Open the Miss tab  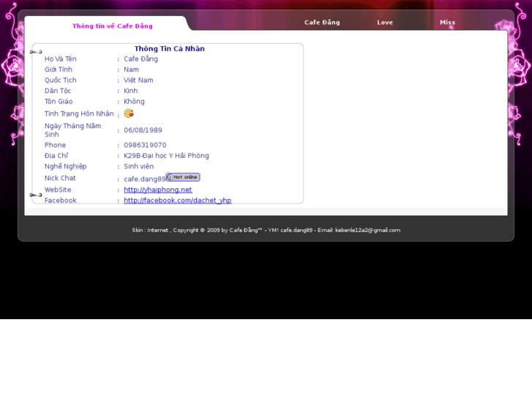pyautogui.click(x=447, y=23)
